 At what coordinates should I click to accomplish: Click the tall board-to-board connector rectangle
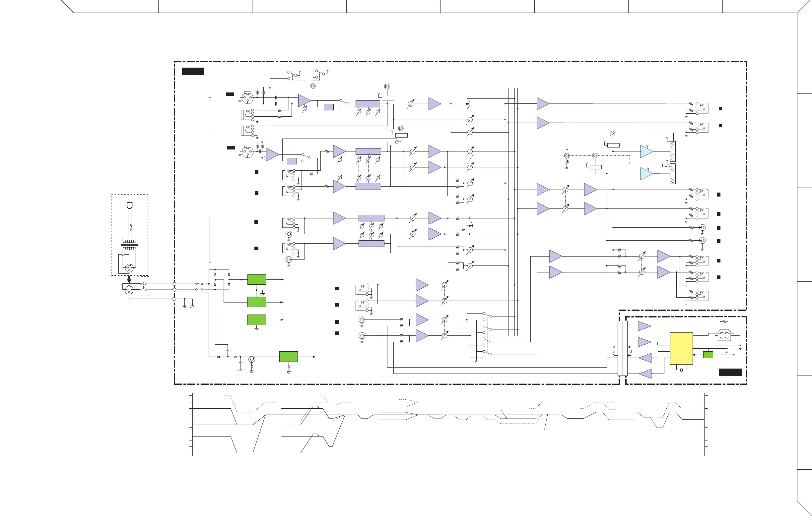click(622, 348)
